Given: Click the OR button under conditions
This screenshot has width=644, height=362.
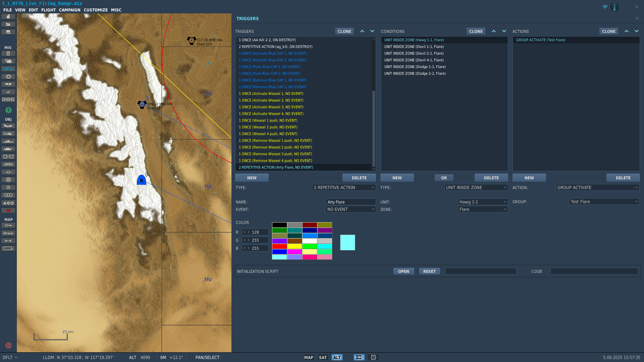Looking at the screenshot, I should (x=444, y=178).
